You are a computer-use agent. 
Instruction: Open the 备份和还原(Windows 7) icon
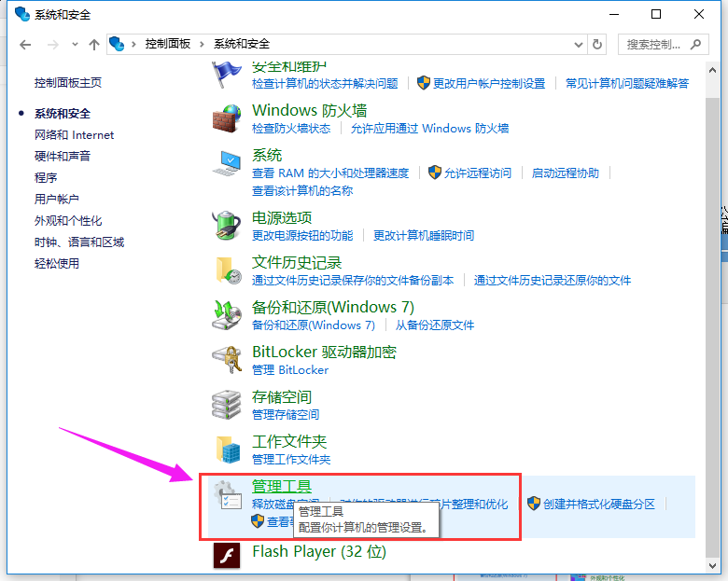[227, 315]
